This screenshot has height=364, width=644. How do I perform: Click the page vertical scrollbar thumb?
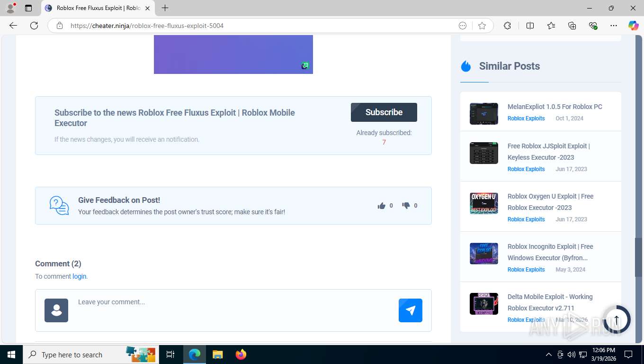point(638,257)
